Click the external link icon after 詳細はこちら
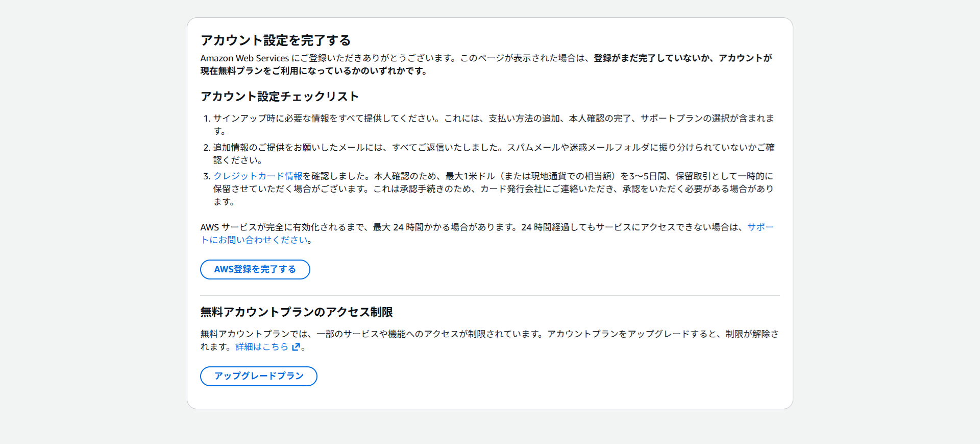This screenshot has width=980, height=444. coord(296,347)
